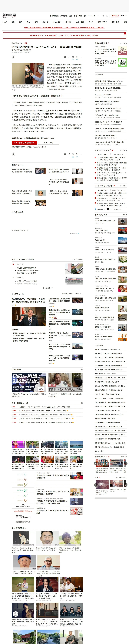129x644 pixels.
Task: Open the 石破茂氏が新総裁に video thumbnail
Action: (29, 383)
